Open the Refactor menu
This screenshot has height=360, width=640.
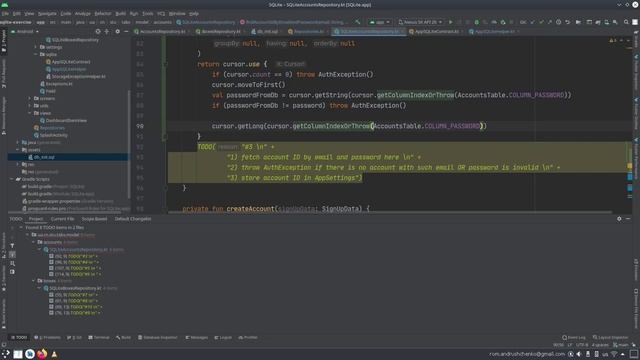click(x=102, y=13)
